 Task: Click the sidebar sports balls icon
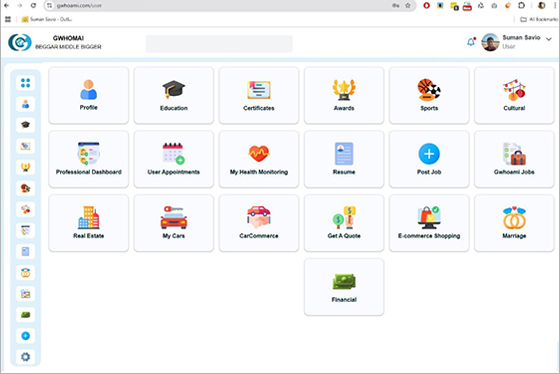point(25,188)
